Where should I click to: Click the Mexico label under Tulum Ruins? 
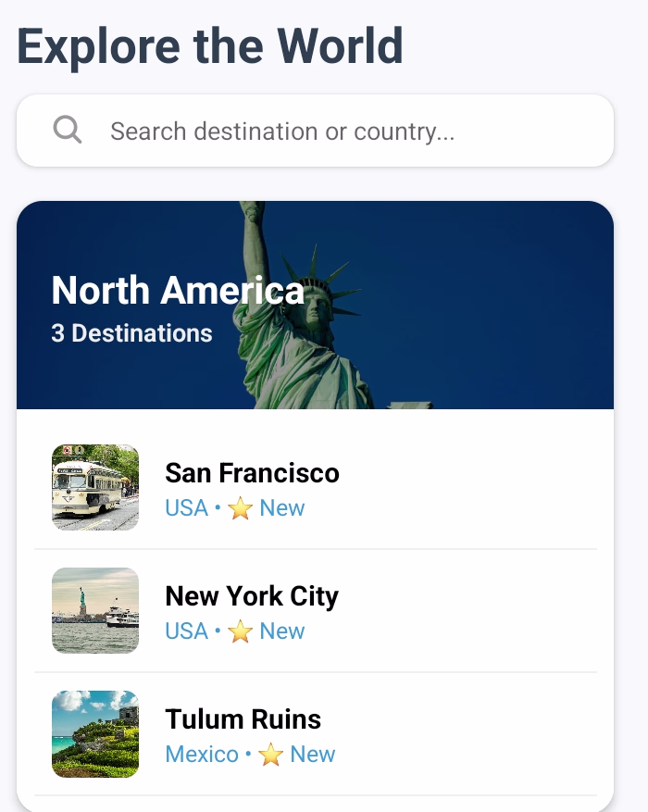pyautogui.click(x=203, y=754)
